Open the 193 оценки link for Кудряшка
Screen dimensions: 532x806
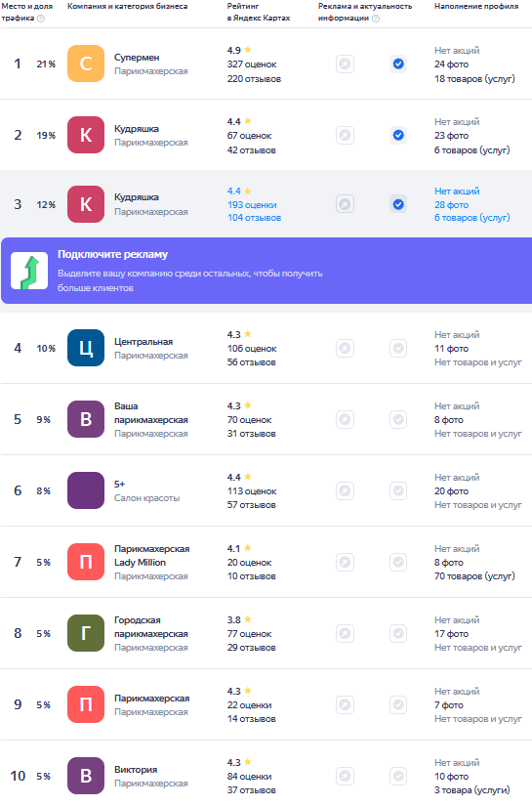252,204
